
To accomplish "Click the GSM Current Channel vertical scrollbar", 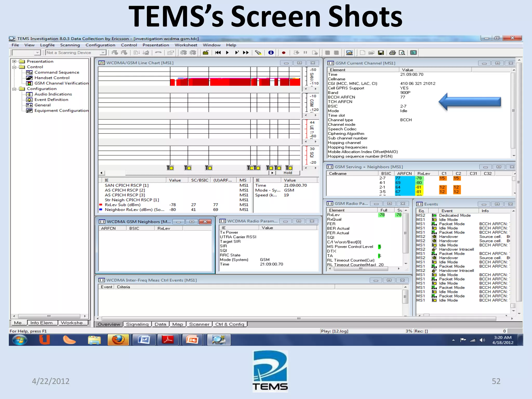I will (514, 111).
